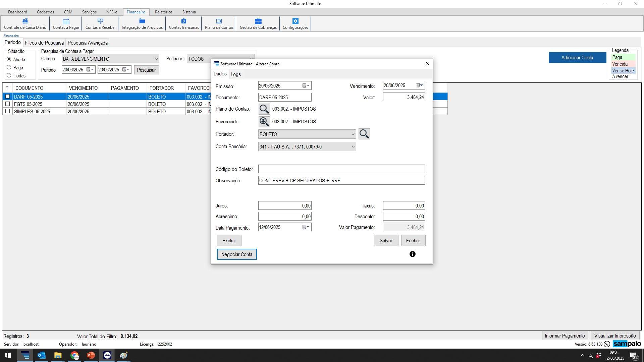The image size is (644, 362).
Task: Open PowerPoint from taskbar
Action: [91, 355]
